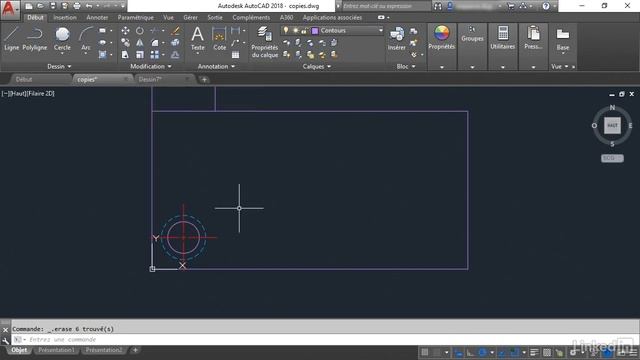The width and height of the screenshot is (640, 360).
Task: Toggle lineweight display in status bar
Action: point(534,352)
